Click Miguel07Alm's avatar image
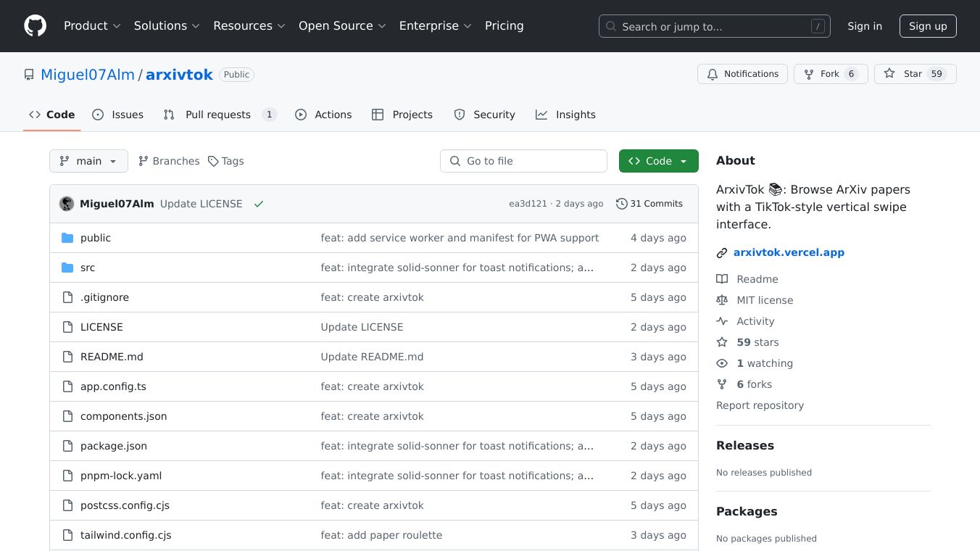 click(67, 204)
